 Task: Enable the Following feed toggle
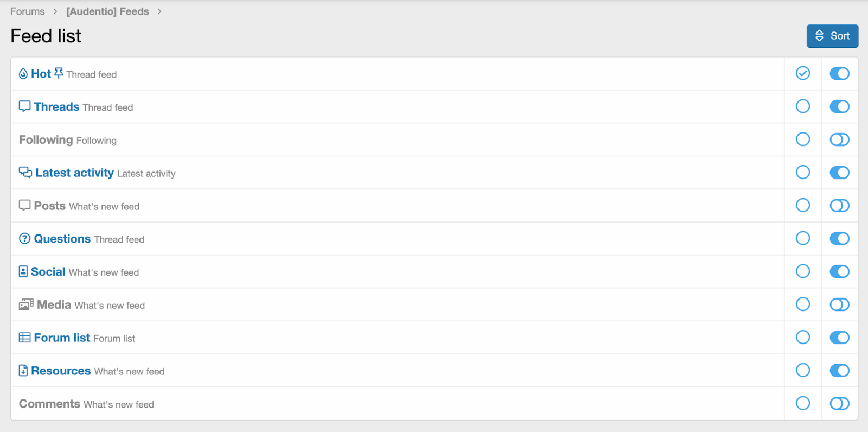click(839, 139)
